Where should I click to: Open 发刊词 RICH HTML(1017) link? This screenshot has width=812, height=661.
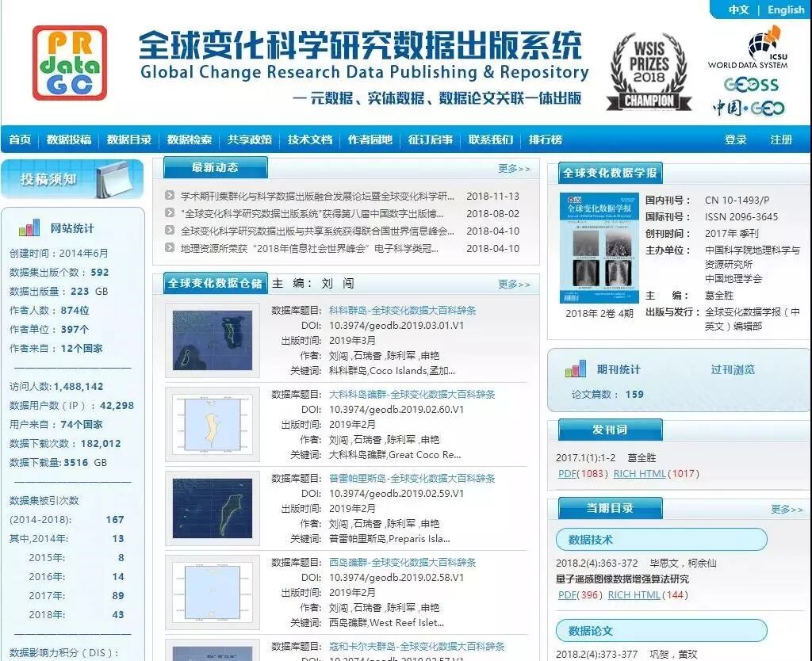pyautogui.click(x=656, y=474)
